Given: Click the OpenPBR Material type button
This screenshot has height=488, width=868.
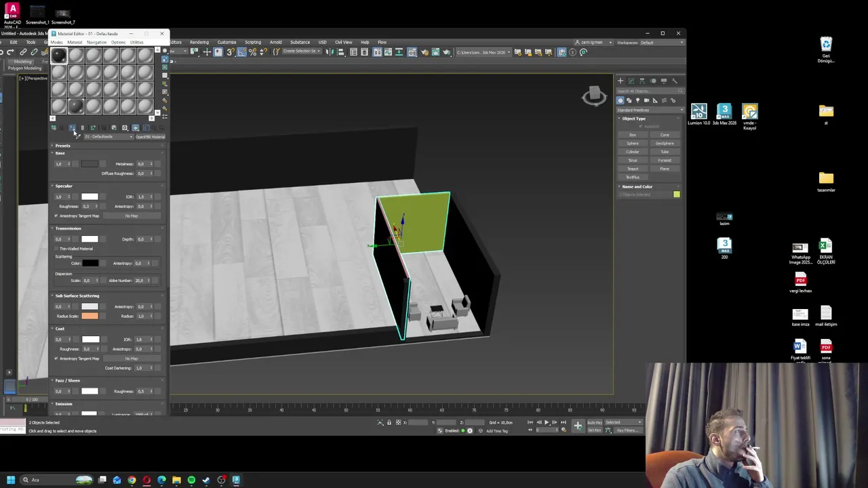Looking at the screenshot, I should (x=150, y=137).
